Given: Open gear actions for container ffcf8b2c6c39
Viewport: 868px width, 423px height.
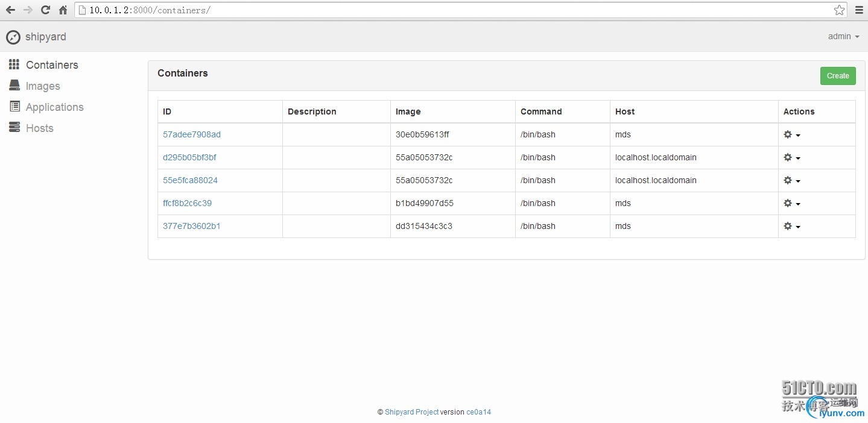Looking at the screenshot, I should 791,204.
